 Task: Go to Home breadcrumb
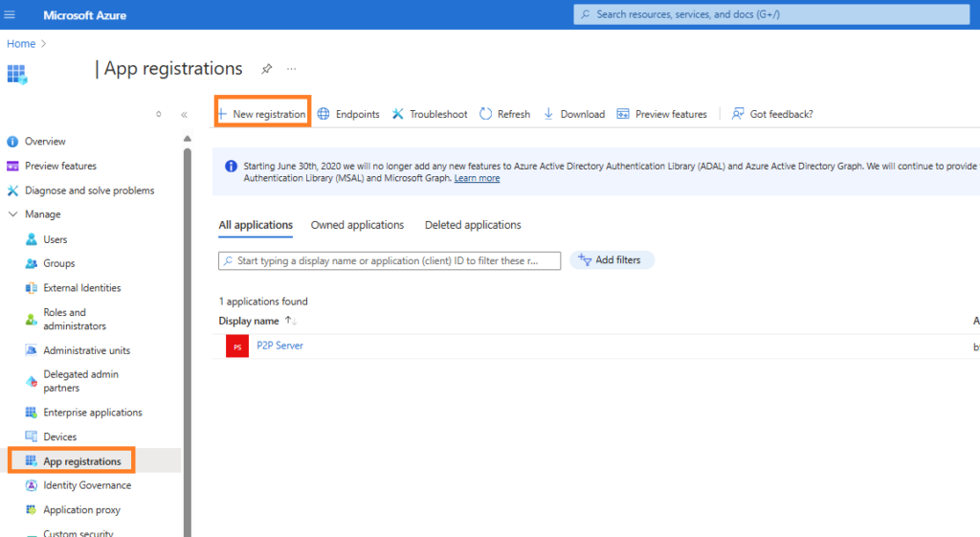[21, 44]
